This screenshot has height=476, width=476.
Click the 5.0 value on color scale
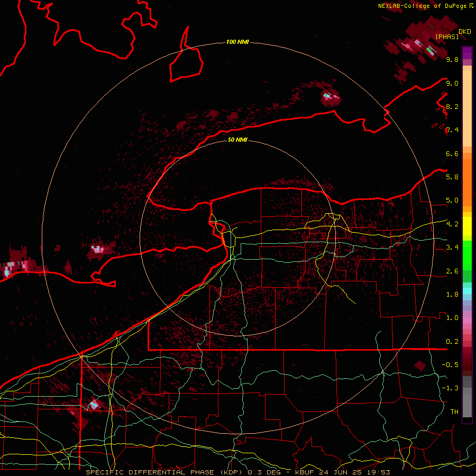click(x=452, y=200)
